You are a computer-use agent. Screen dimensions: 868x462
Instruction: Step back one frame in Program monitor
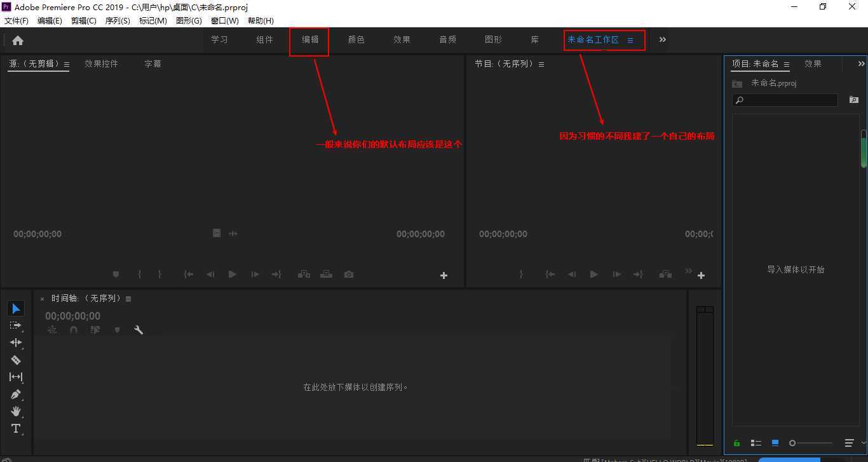[572, 275]
